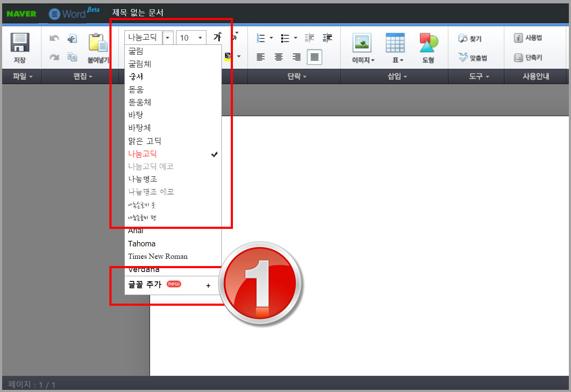Click the Undo arrow icon

coord(54,38)
